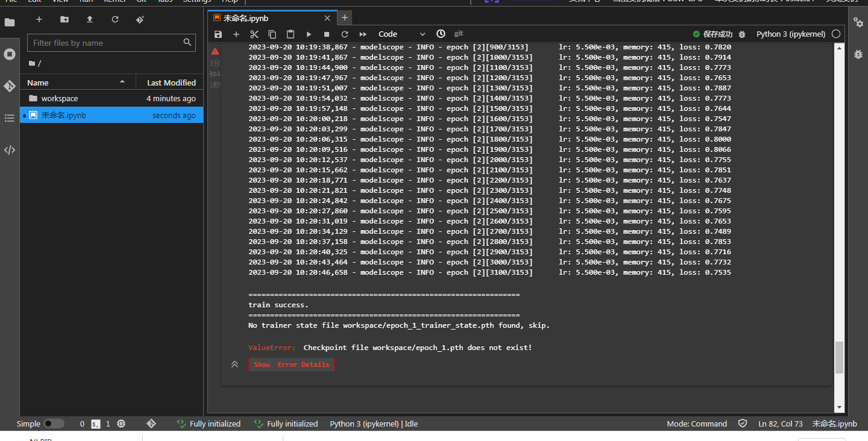
Task: Open the Table of Contents panel
Action: (10, 118)
